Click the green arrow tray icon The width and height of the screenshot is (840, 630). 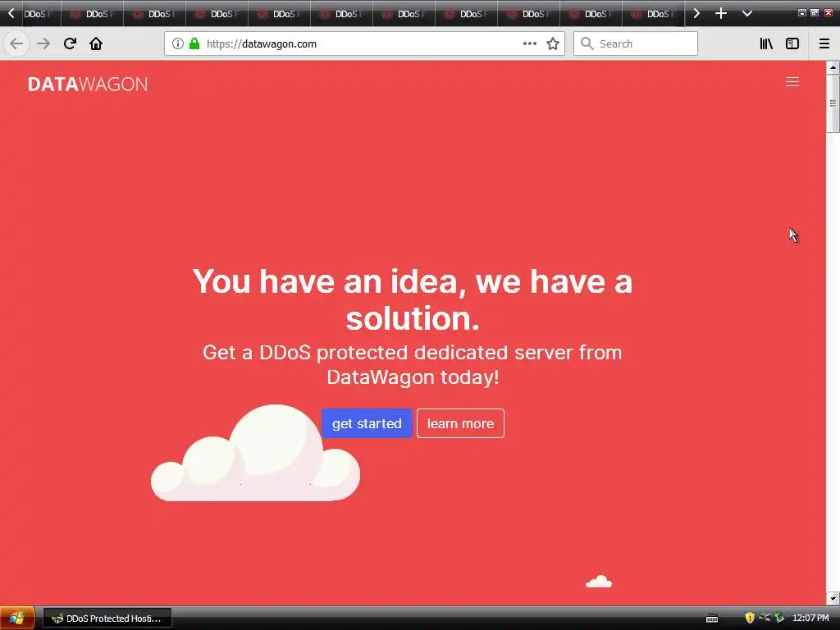point(779,618)
